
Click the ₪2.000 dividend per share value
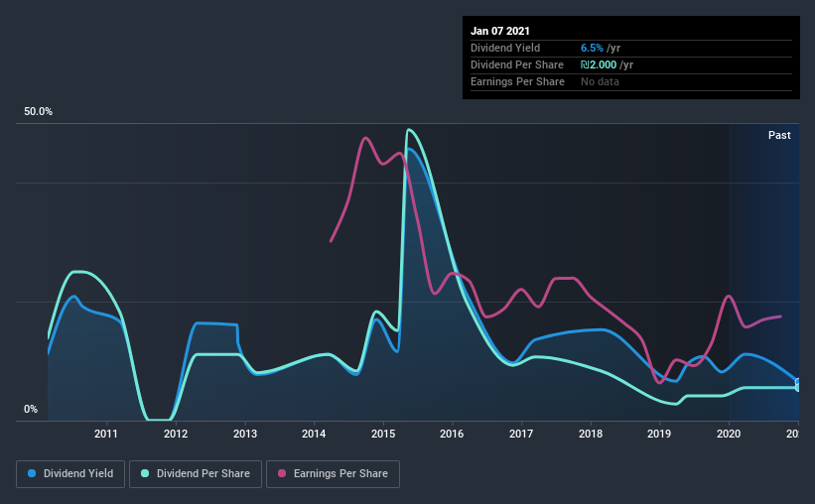(x=599, y=64)
